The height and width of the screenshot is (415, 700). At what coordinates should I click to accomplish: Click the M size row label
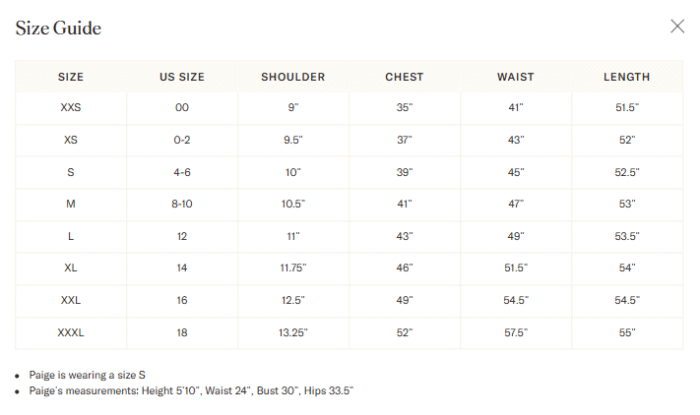tap(71, 204)
